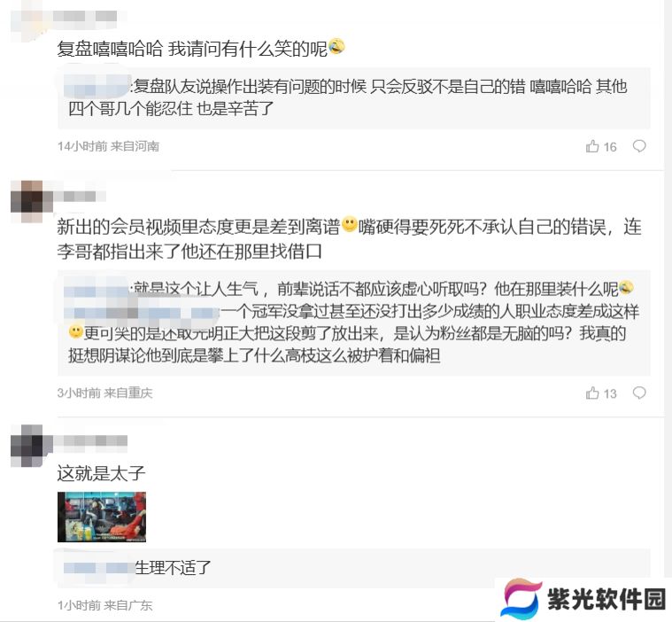This screenshot has width=672, height=622.
Task: Open the image thumbnail under 这就是太子
Action: [x=102, y=517]
